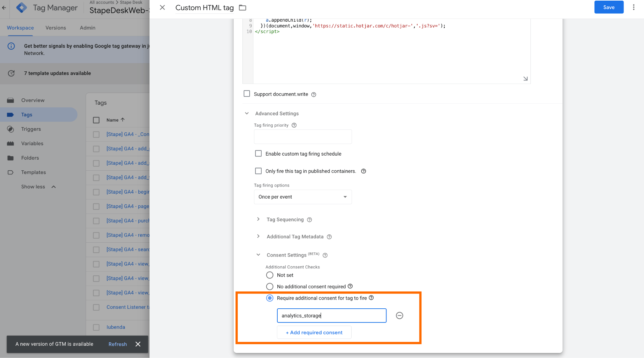
Task: Click help icon next to Tag firing priority
Action: (294, 125)
